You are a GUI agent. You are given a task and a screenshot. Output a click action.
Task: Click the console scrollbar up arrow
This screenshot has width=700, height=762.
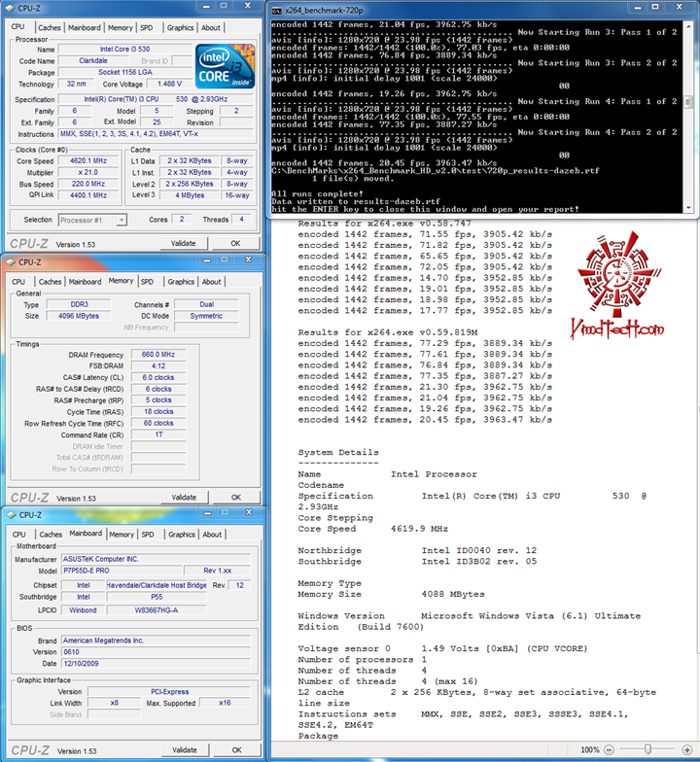click(x=688, y=25)
